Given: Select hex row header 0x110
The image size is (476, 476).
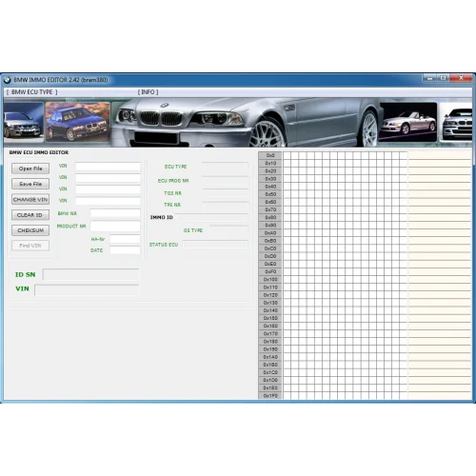Looking at the screenshot, I should (270, 288).
